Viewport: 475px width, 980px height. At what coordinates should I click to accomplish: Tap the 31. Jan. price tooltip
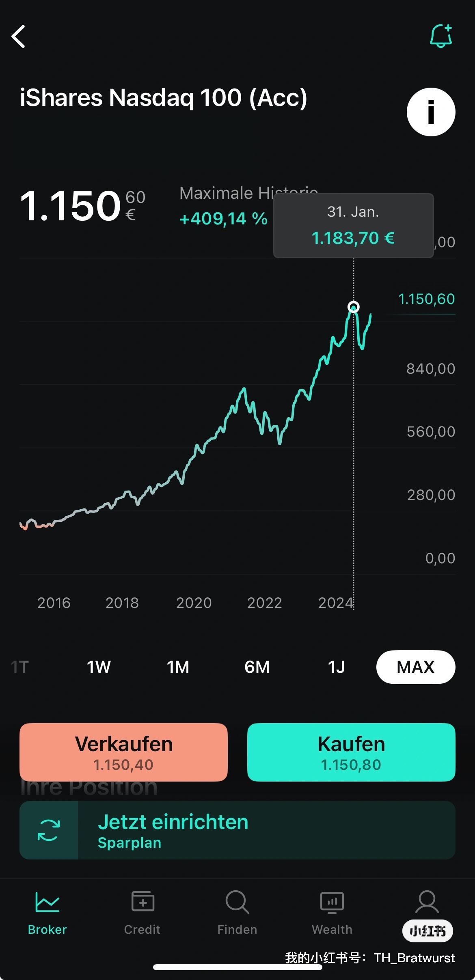(353, 226)
